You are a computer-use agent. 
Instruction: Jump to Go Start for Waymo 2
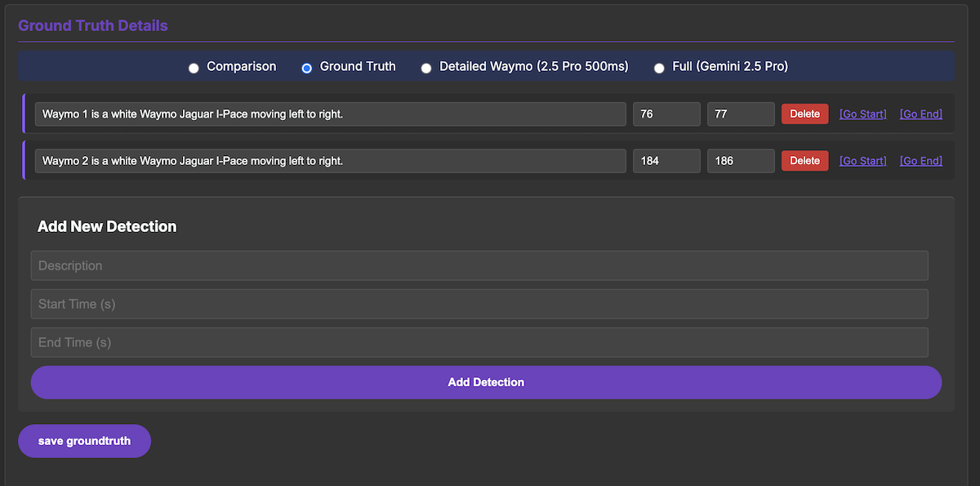pos(862,161)
